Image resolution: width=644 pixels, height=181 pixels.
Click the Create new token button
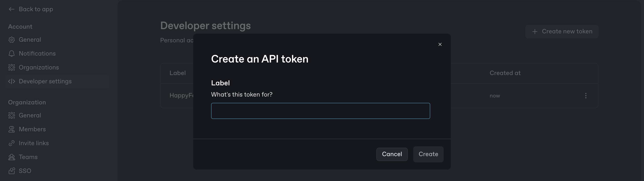(562, 32)
